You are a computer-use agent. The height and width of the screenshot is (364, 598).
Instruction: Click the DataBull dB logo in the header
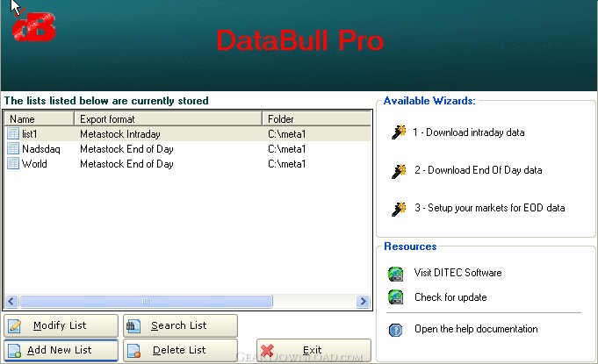34,26
